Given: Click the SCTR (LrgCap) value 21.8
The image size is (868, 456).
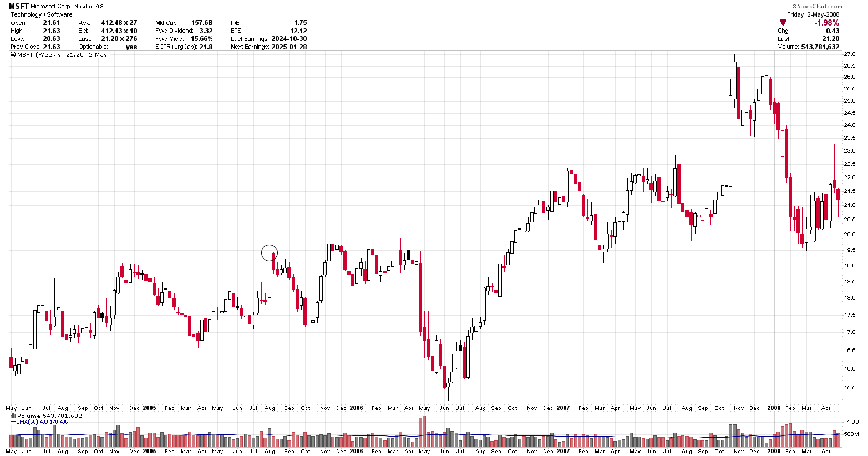Looking at the screenshot, I should (x=206, y=47).
